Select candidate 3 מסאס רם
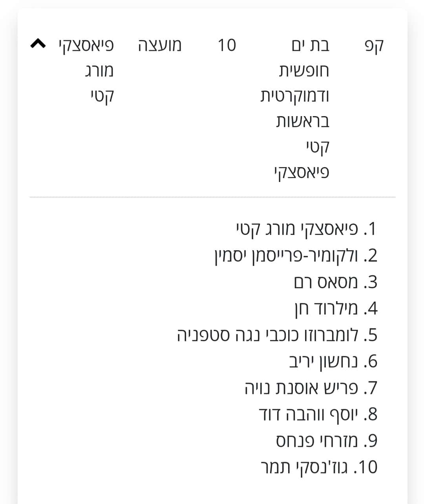Viewport: 424px width, 504px height. [336, 282]
